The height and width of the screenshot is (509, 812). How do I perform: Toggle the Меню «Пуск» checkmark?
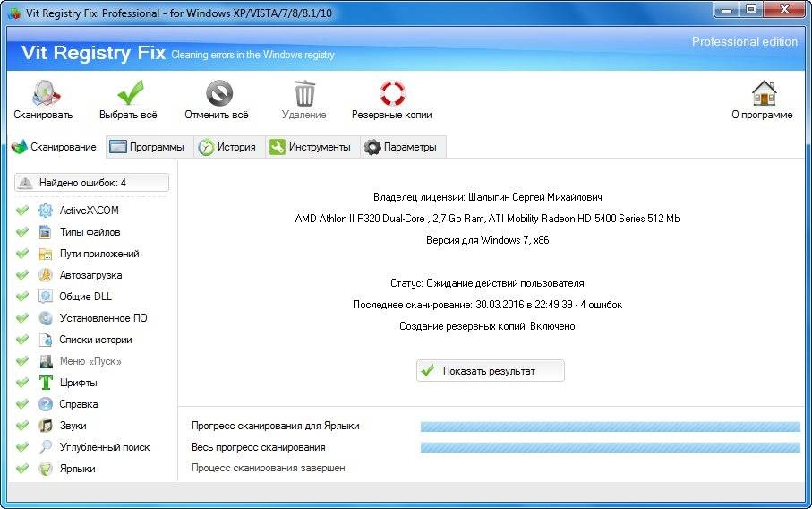click(22, 361)
